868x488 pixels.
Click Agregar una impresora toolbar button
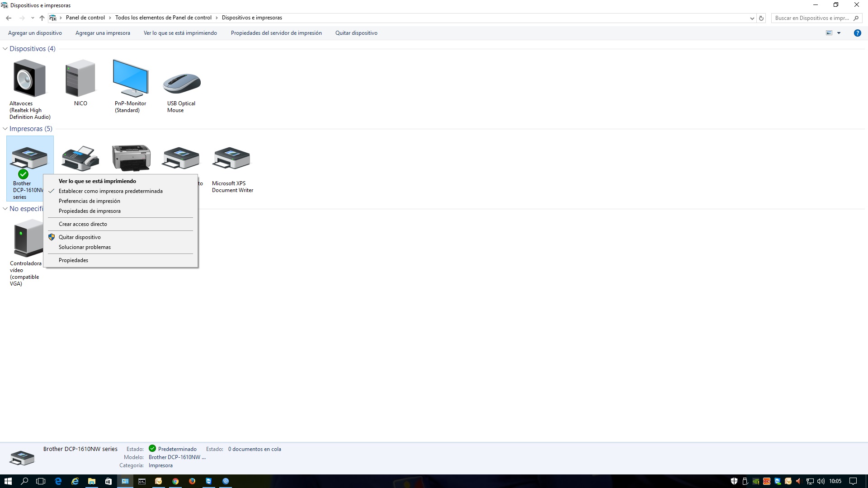tap(103, 33)
